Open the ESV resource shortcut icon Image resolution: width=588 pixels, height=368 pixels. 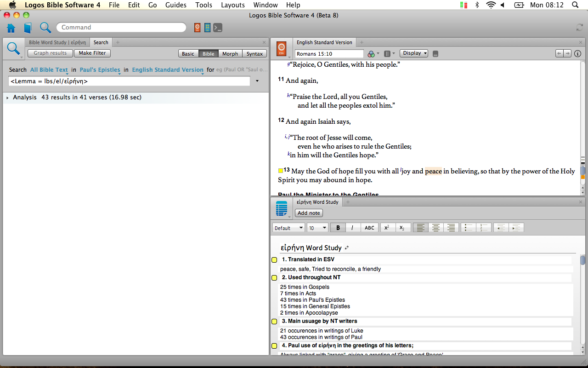point(198,28)
